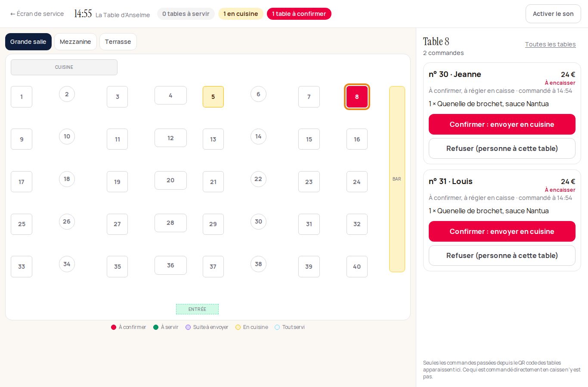Select table 28
The height and width of the screenshot is (387, 588).
point(170,223)
